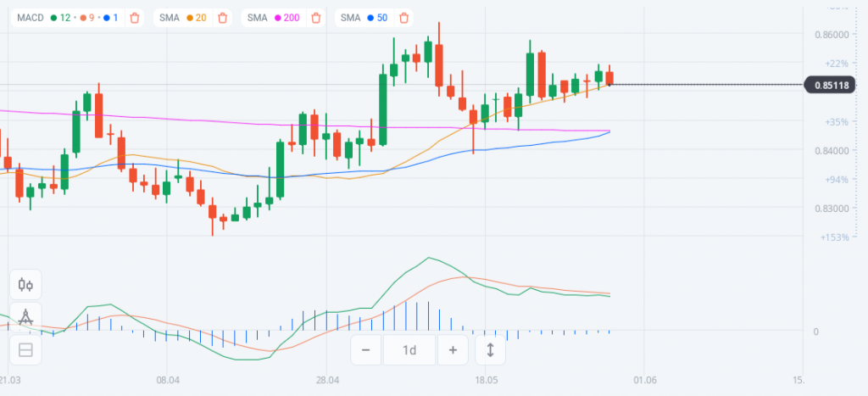Delete the MACD indicator with trash icon

coord(135,17)
